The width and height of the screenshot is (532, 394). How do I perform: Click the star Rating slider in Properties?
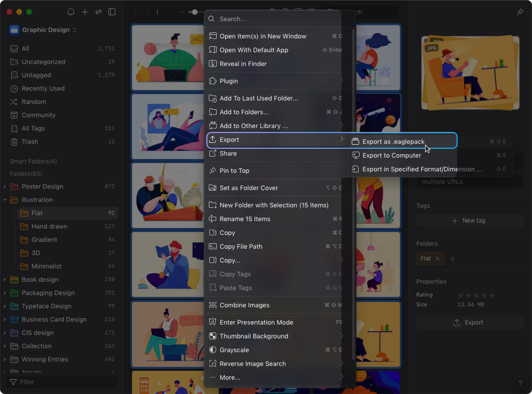point(476,295)
